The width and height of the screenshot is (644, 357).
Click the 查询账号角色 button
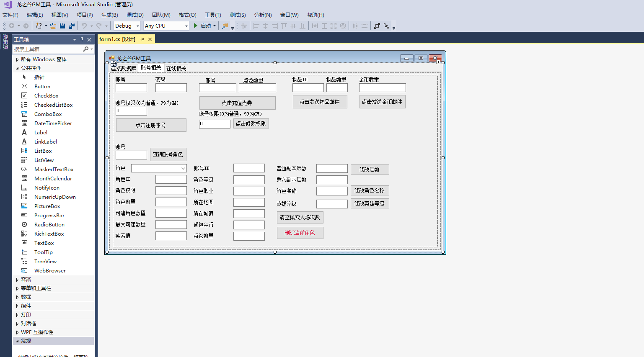point(168,154)
